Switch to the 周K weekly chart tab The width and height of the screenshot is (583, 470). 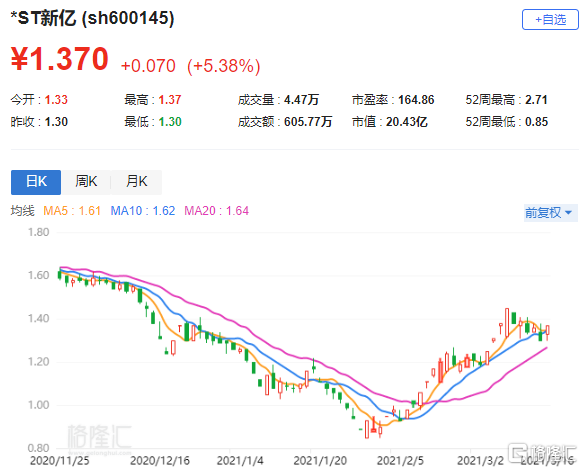click(x=86, y=182)
